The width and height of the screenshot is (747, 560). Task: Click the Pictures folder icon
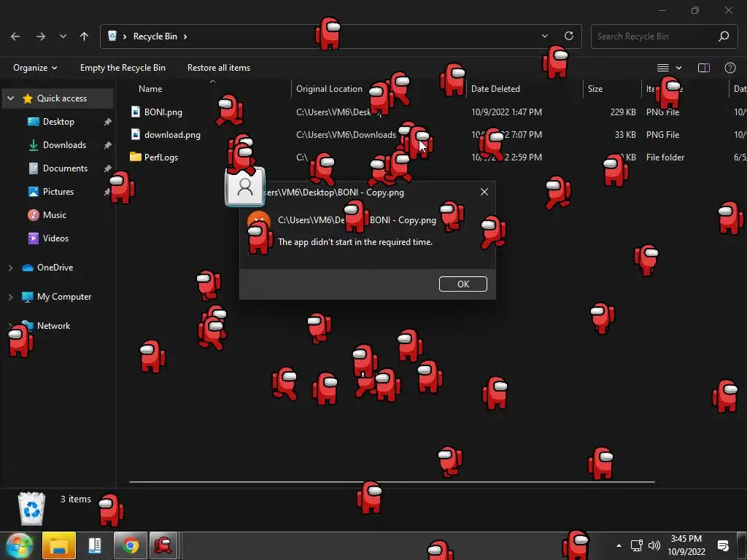coord(34,192)
